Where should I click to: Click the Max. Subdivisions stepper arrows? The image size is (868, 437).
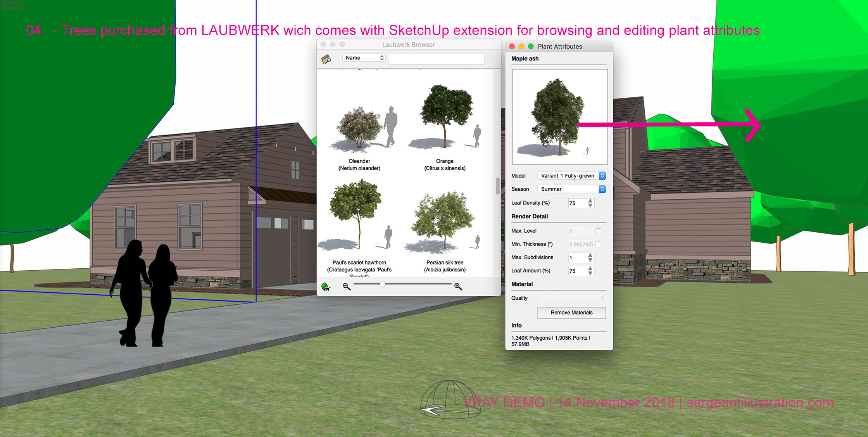click(x=590, y=258)
